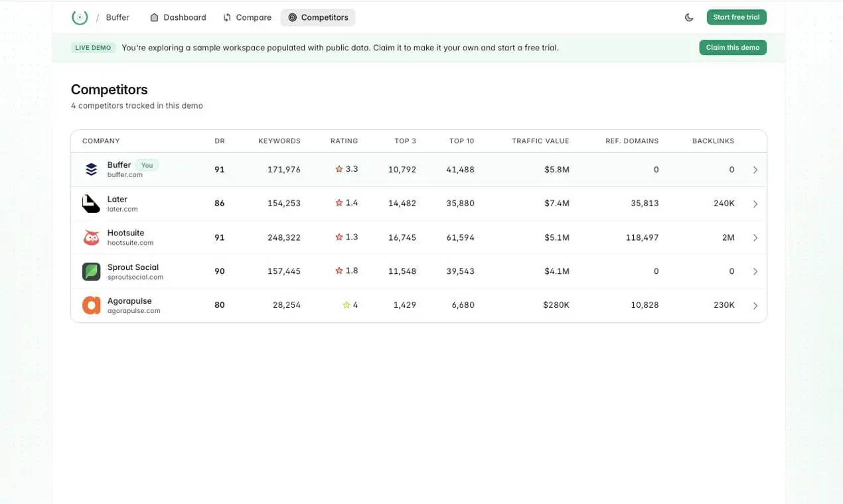The width and height of the screenshot is (843, 504).
Task: Click the green star in Agorapulse's rating
Action: (346, 305)
